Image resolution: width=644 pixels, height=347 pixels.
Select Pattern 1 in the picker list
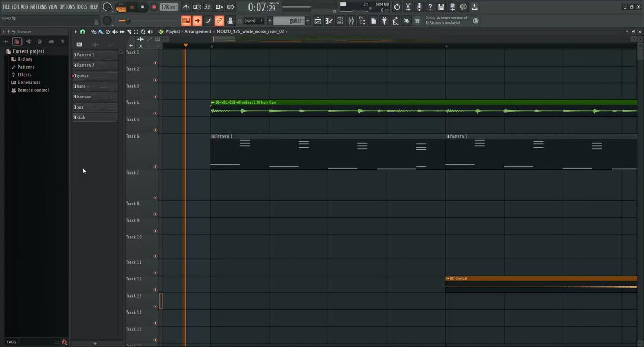(94, 55)
